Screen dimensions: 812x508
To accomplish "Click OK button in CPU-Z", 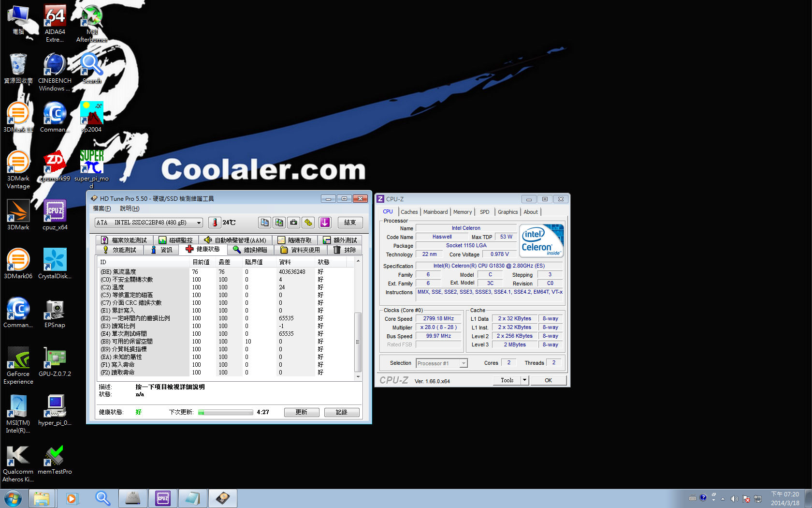I will pos(549,380).
